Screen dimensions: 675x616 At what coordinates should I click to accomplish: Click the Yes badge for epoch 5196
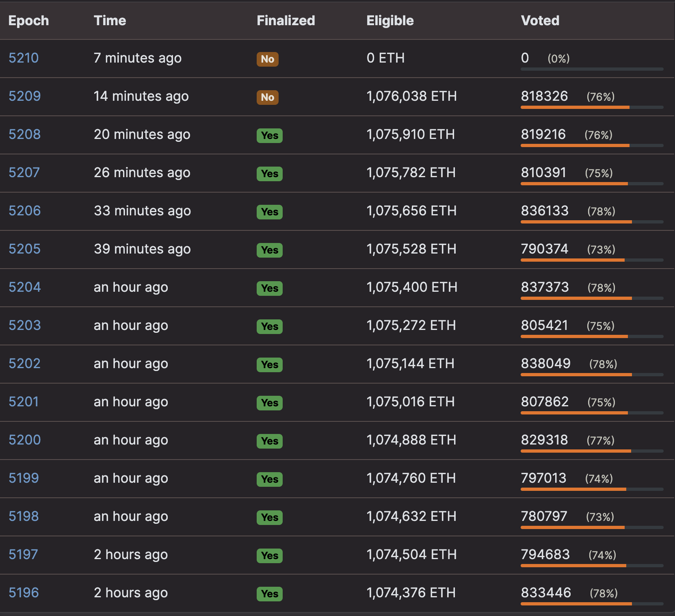coord(270,594)
